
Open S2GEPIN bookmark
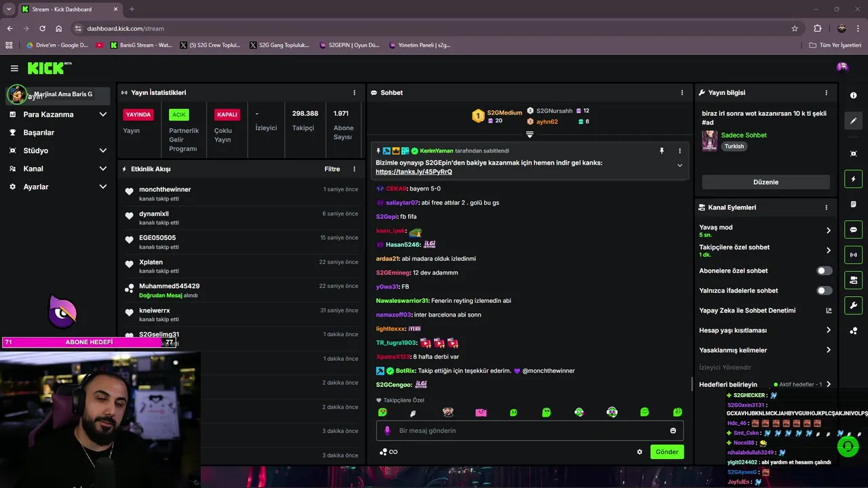[x=349, y=45]
